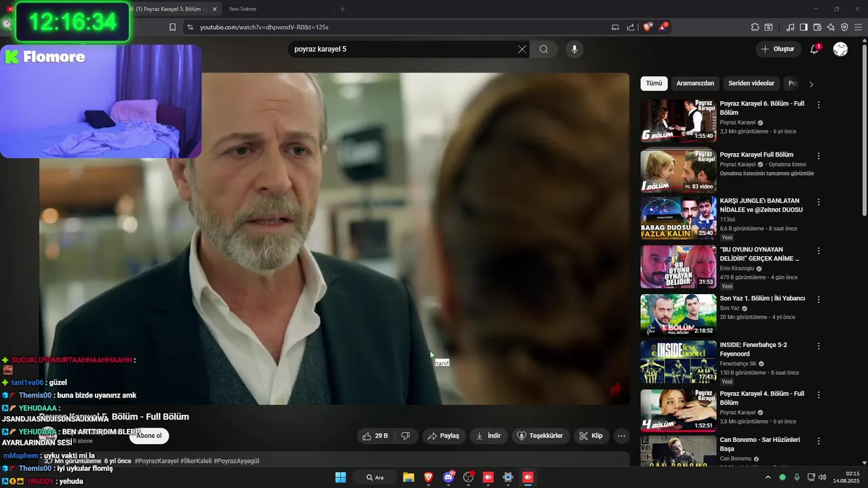Bookmark this page with bookmark icon
Image resolution: width=868 pixels, height=488 pixels.
pyautogui.click(x=172, y=27)
